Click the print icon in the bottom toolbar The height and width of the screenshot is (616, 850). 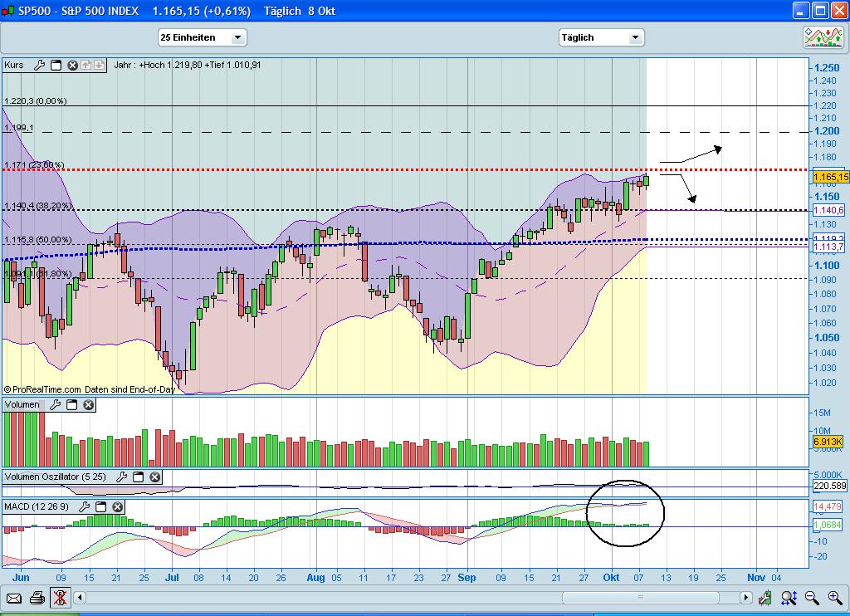coord(37,599)
